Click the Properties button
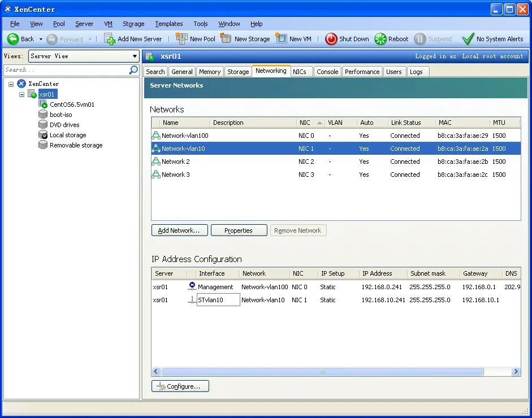The image size is (532, 418). point(238,230)
